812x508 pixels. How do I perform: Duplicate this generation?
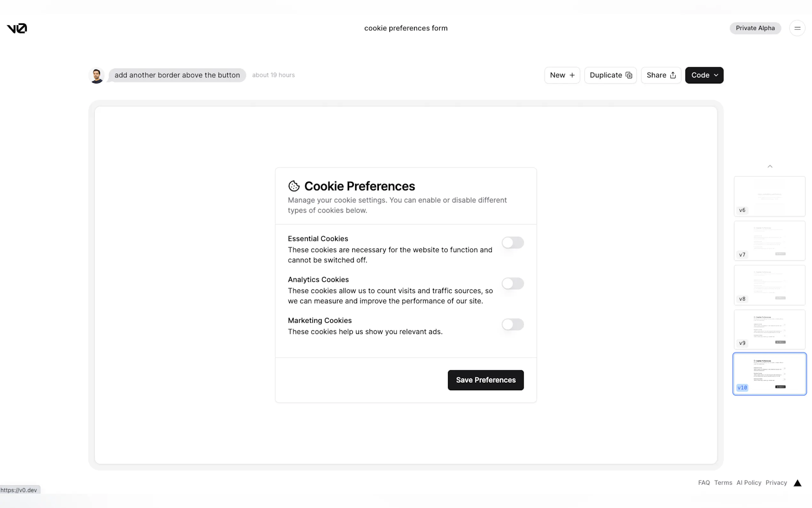coord(610,75)
